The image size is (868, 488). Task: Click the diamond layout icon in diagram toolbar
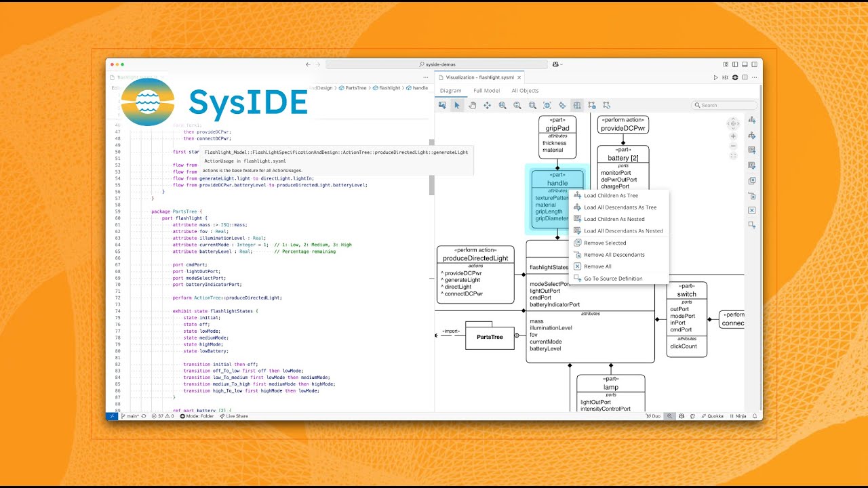coord(562,105)
